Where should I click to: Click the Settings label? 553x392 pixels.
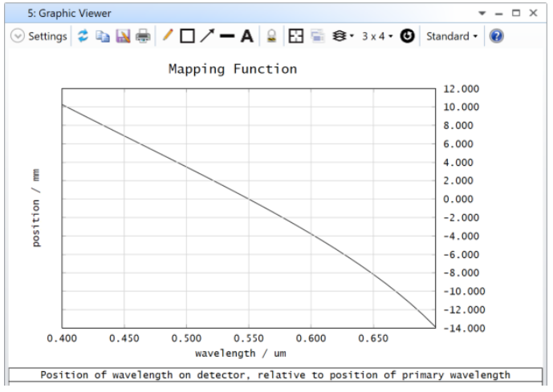[47, 36]
